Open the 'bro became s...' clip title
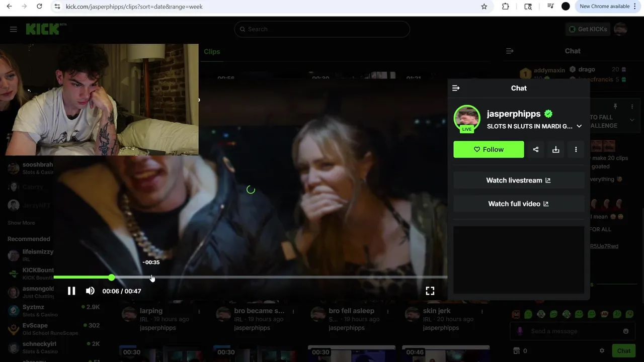This screenshot has height=362, width=644. (x=259, y=311)
